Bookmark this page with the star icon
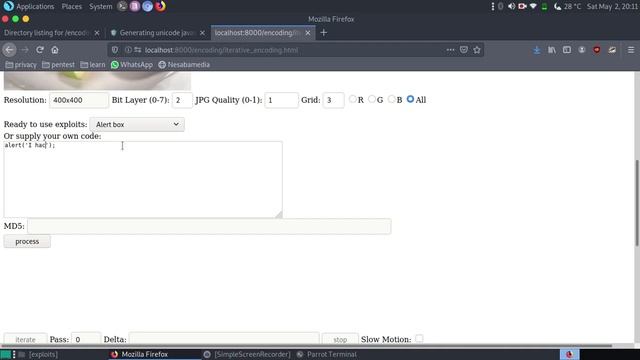 tap(477, 50)
